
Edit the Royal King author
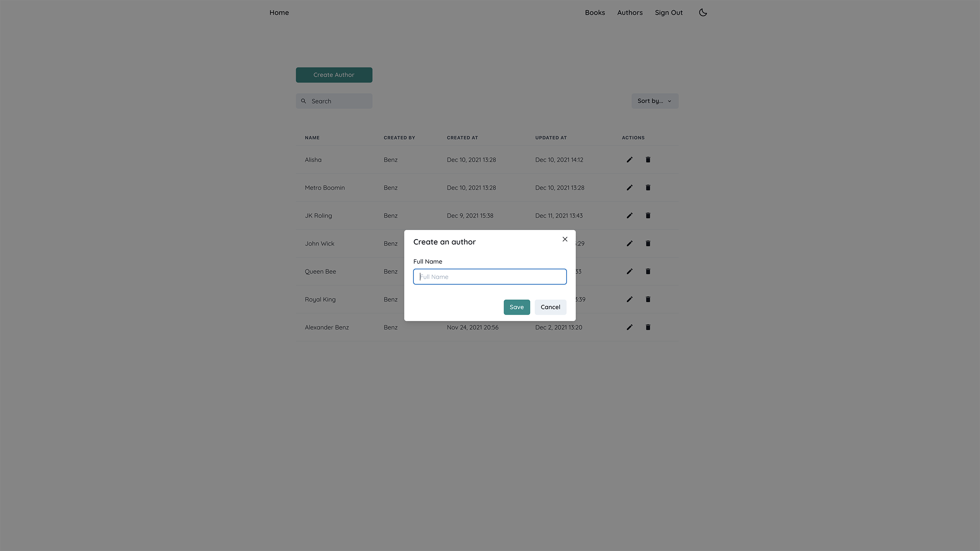[629, 299]
